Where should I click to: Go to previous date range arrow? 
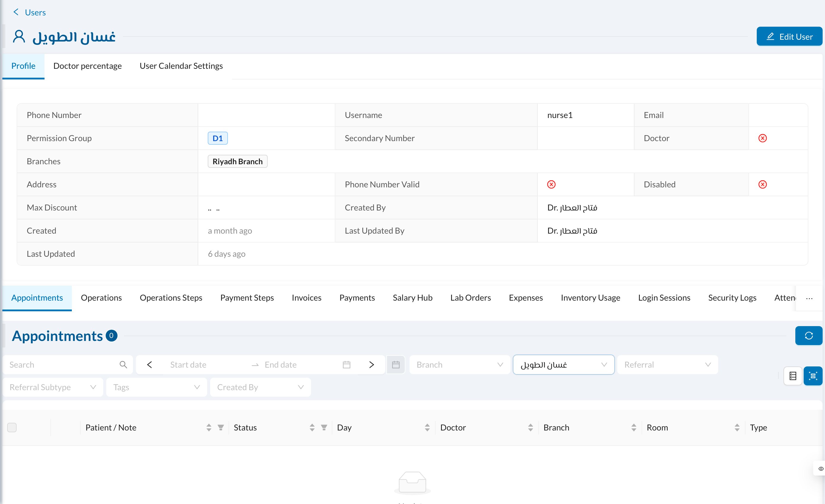(150, 365)
